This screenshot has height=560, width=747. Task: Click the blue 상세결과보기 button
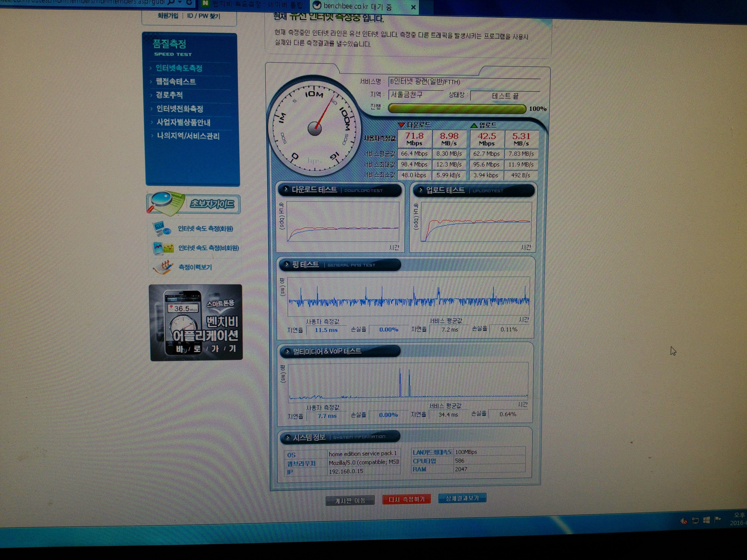(x=462, y=498)
